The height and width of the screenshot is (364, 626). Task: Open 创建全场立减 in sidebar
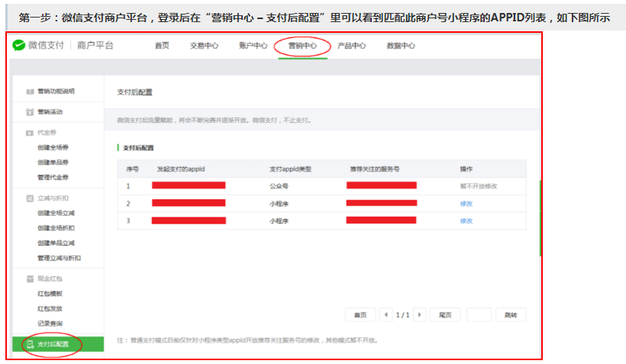pos(56,213)
